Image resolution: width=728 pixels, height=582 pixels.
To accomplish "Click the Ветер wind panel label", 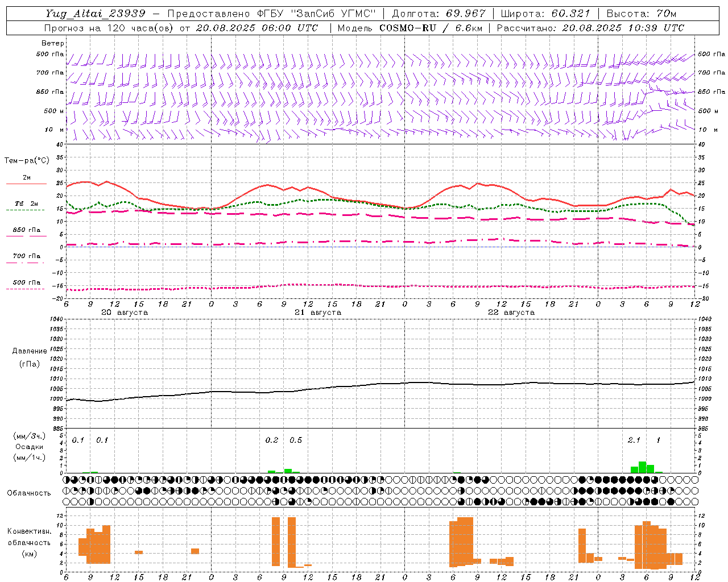I will 53,43.
